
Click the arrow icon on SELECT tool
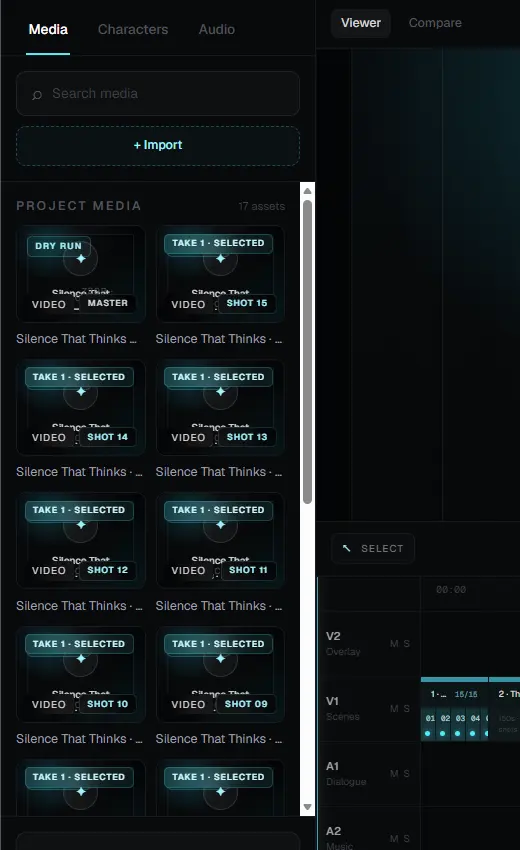pos(346,548)
